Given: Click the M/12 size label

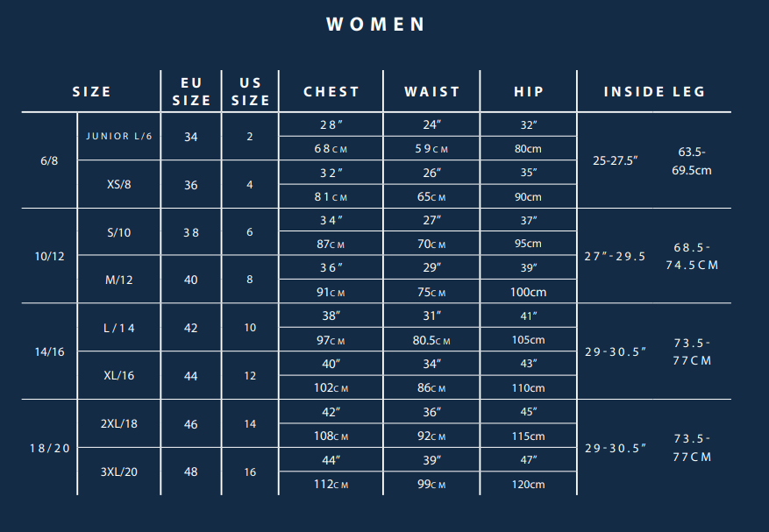Looking at the screenshot, I should click(x=119, y=280).
